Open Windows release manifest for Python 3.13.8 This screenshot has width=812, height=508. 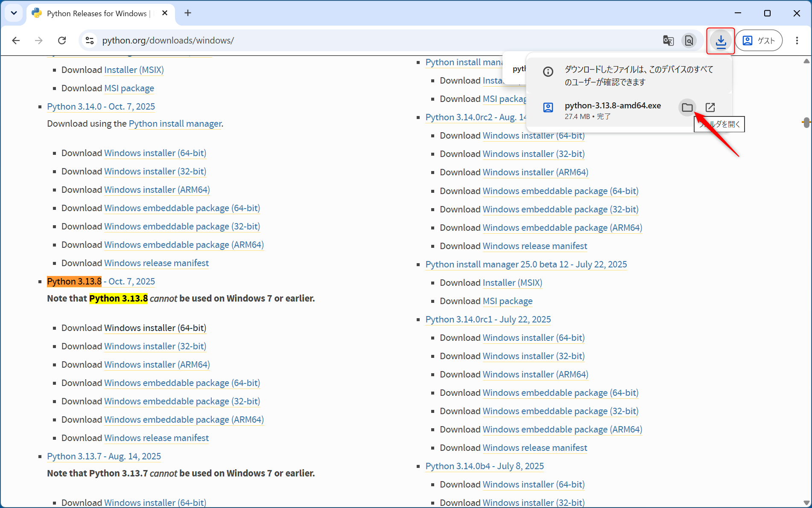(156, 438)
